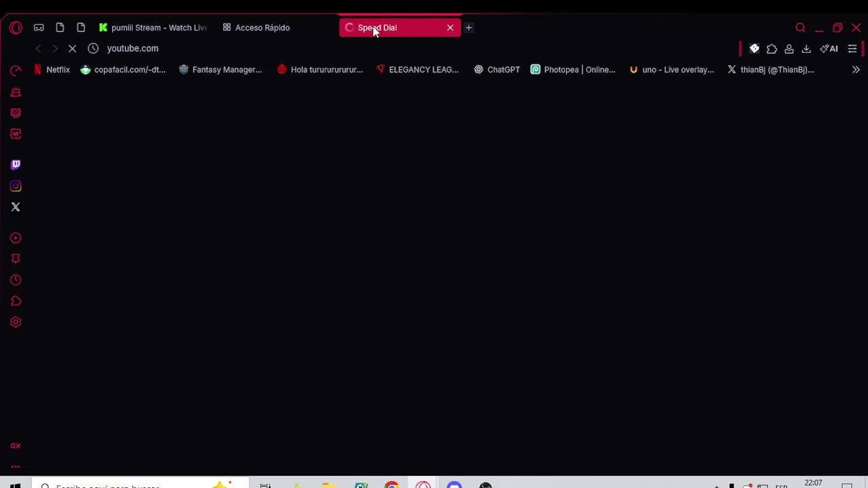Open Extensions cube icon in sidebar
The height and width of the screenshot is (488, 868).
pos(16,301)
